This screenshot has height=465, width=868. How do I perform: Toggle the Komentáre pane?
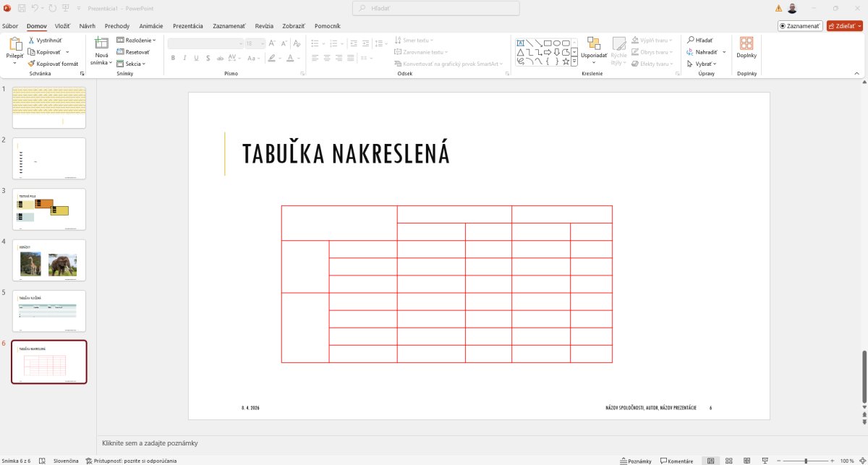point(676,461)
